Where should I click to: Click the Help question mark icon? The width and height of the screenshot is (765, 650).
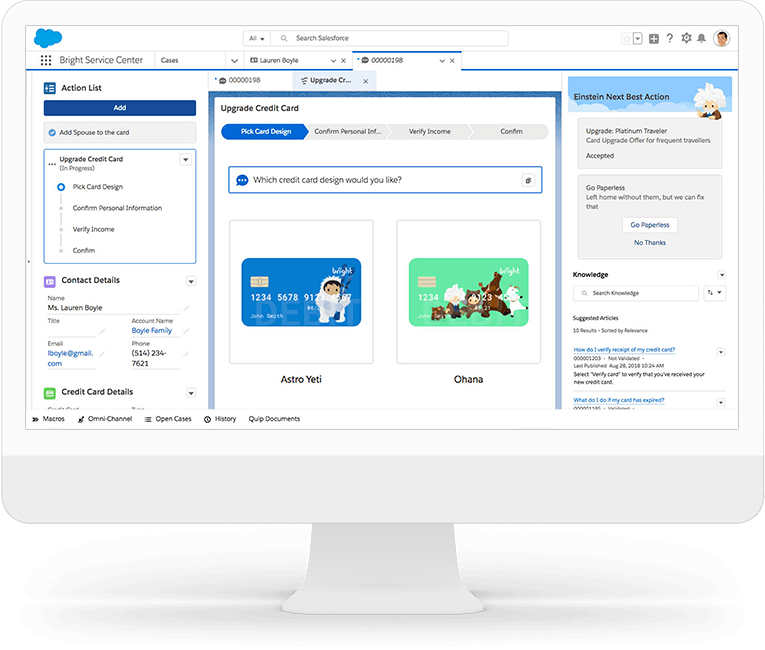point(669,38)
